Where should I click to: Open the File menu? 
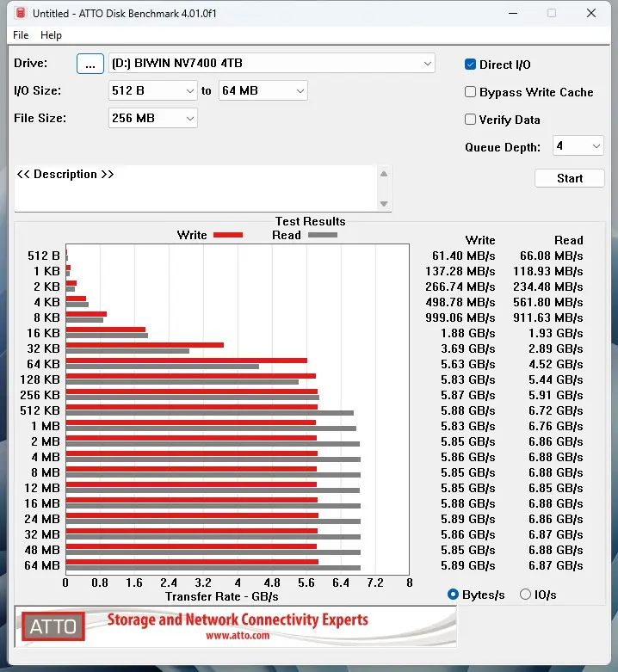pos(21,35)
